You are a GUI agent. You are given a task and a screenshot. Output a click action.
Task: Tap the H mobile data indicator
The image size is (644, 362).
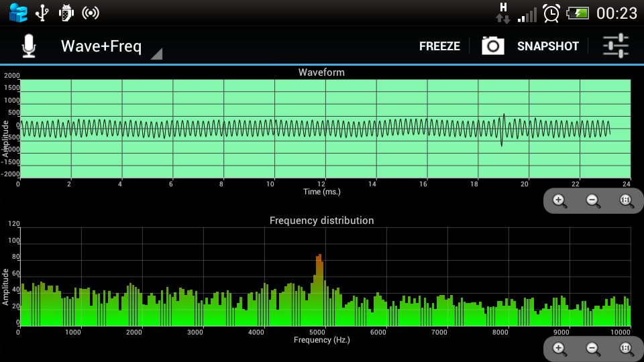click(503, 13)
